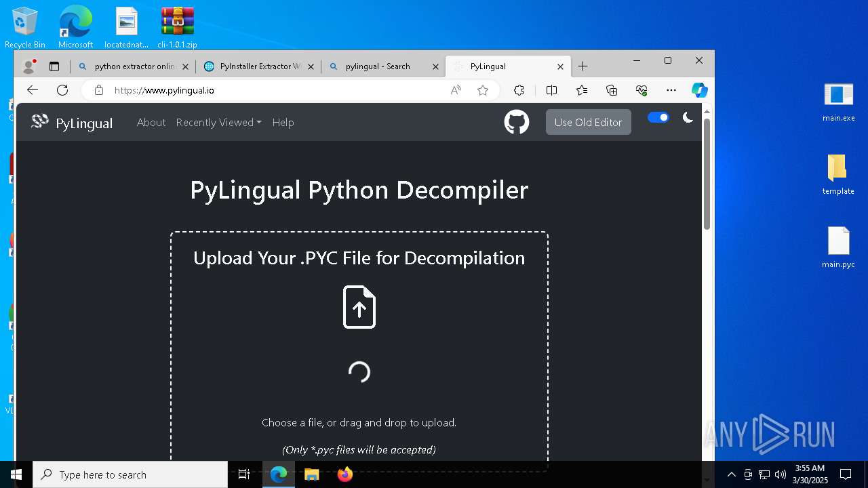868x488 pixels.
Task: Show hidden system tray icons
Action: pyautogui.click(x=731, y=474)
